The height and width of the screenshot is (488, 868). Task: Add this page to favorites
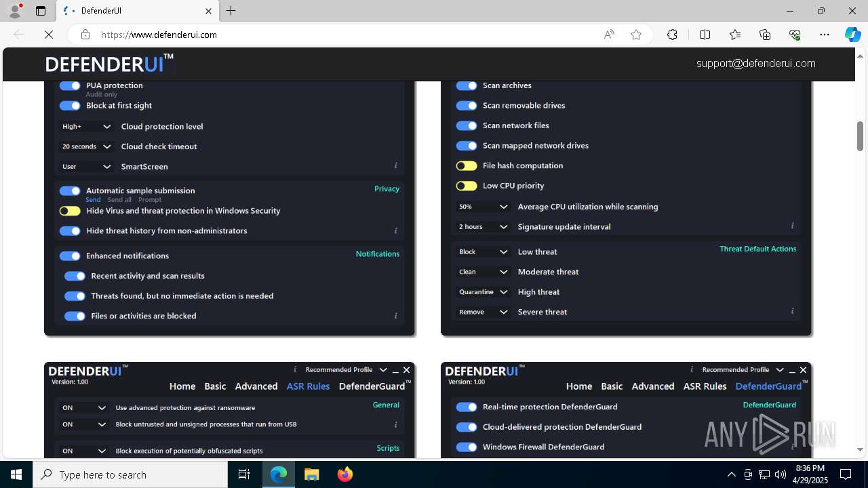pyautogui.click(x=636, y=35)
